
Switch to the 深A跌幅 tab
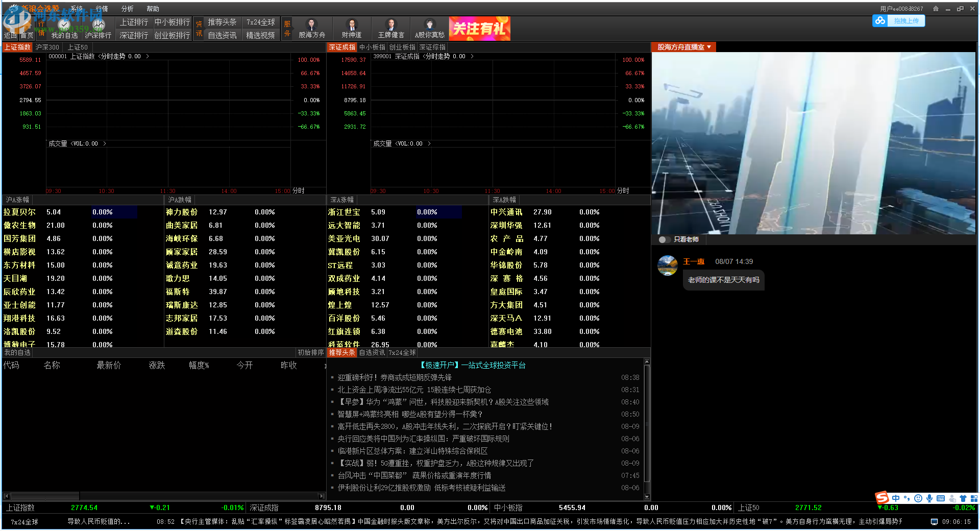[x=504, y=200]
